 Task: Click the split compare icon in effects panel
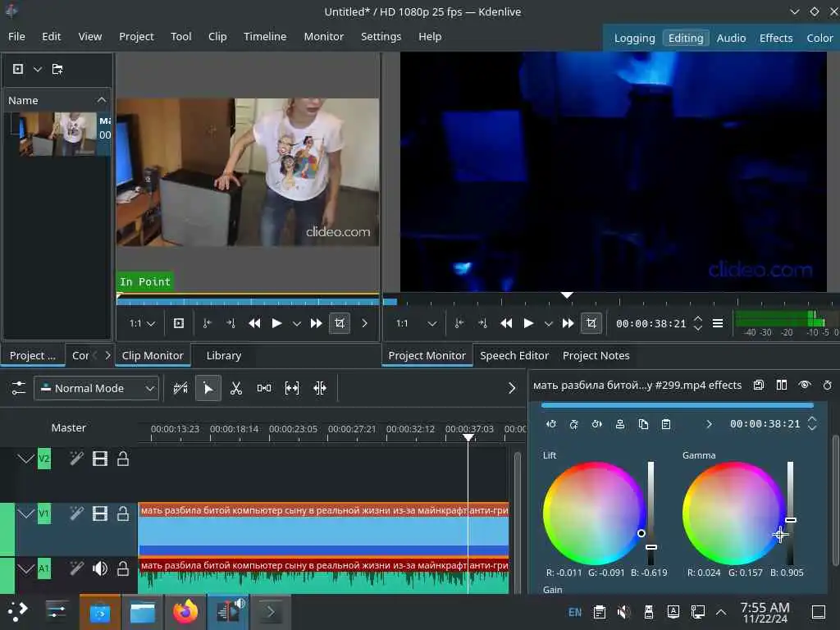782,385
